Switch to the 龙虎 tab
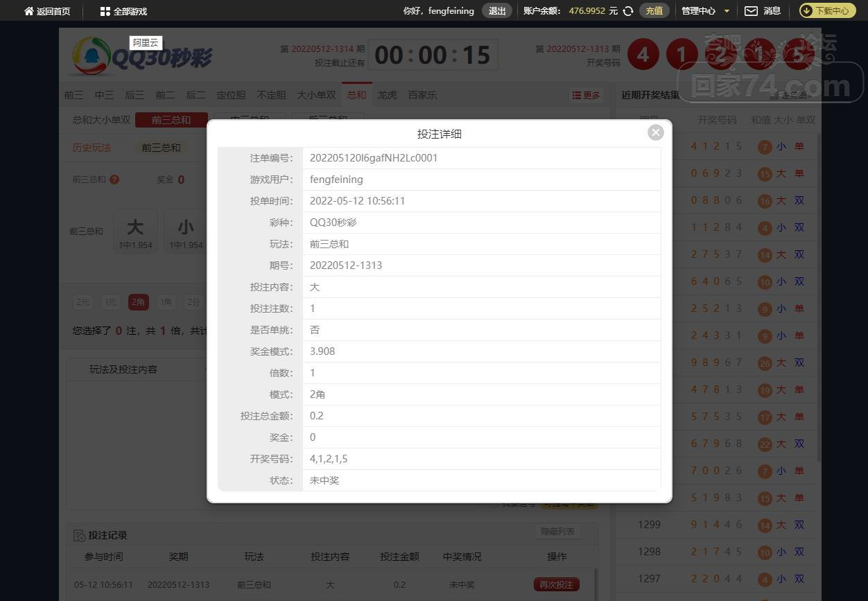 tap(387, 95)
